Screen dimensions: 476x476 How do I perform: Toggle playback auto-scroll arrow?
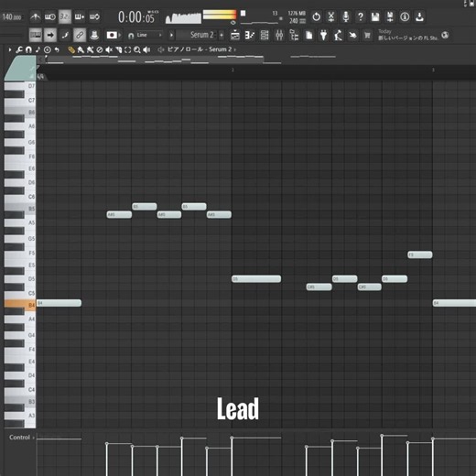[50, 35]
